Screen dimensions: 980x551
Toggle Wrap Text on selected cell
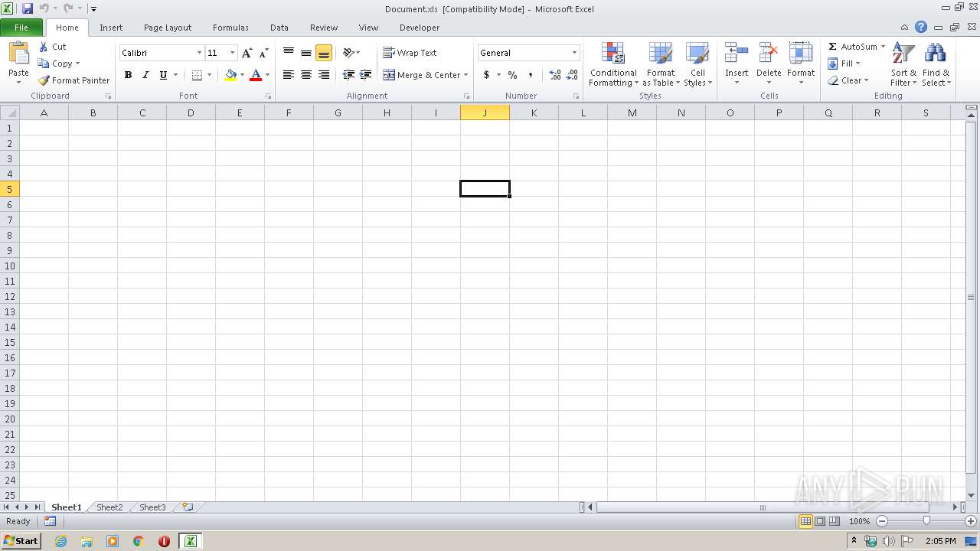point(410,53)
